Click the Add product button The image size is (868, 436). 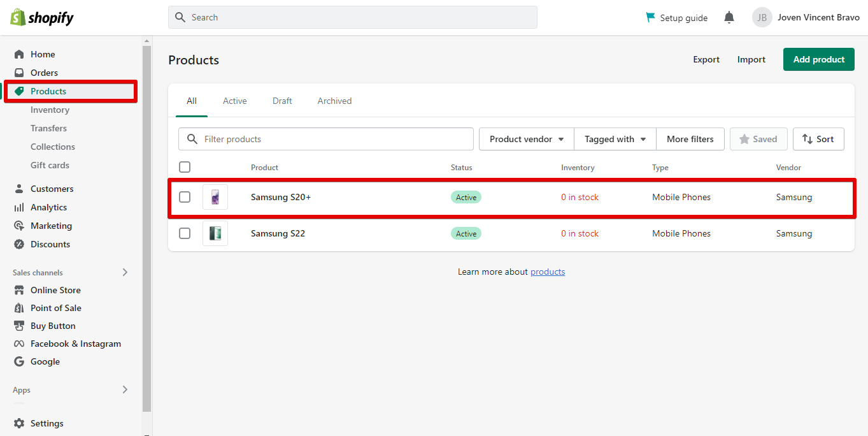tap(818, 59)
